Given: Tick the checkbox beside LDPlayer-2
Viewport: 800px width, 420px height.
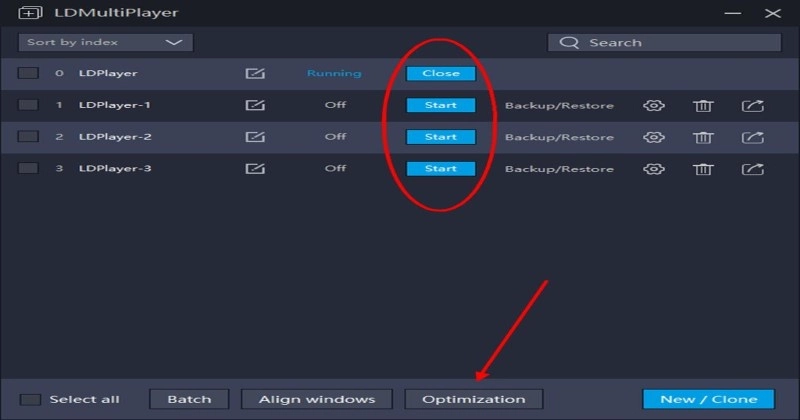Looking at the screenshot, I should (x=28, y=137).
